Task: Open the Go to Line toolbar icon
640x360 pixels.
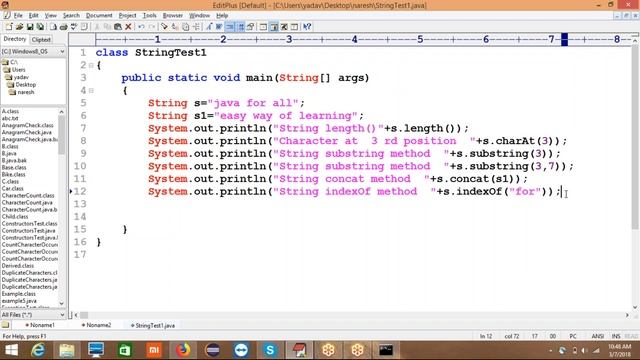Action: click(x=196, y=27)
